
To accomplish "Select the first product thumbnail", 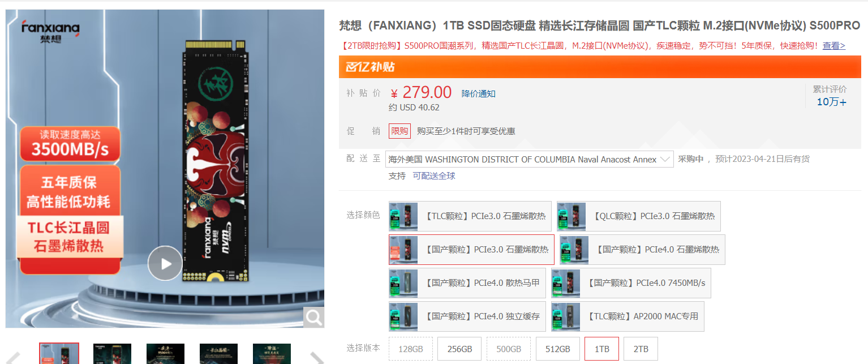I will point(59,354).
